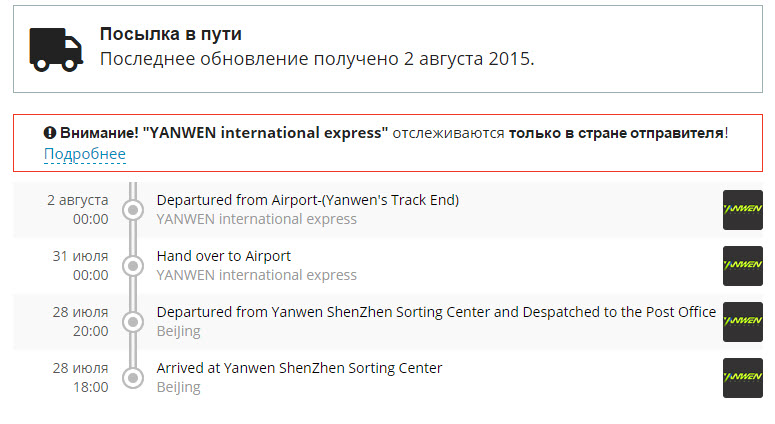Click YANWEN international express under Hand over
Image resolution: width=775 pixels, height=424 pixels.
point(257,275)
